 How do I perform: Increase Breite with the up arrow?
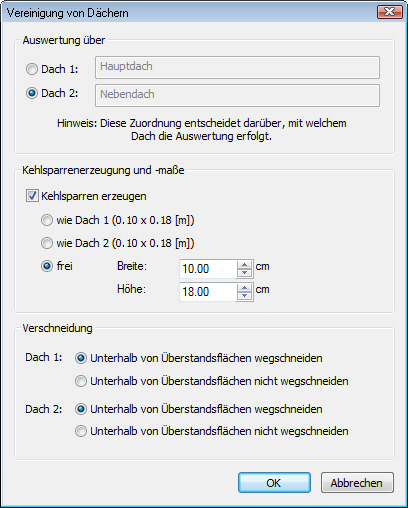245,265
